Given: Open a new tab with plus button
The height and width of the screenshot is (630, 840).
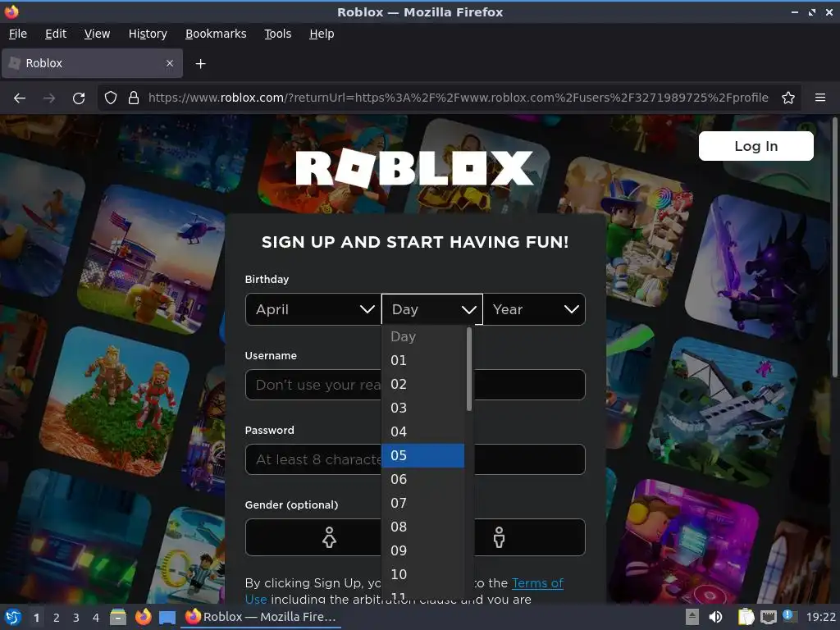Looking at the screenshot, I should pos(200,64).
